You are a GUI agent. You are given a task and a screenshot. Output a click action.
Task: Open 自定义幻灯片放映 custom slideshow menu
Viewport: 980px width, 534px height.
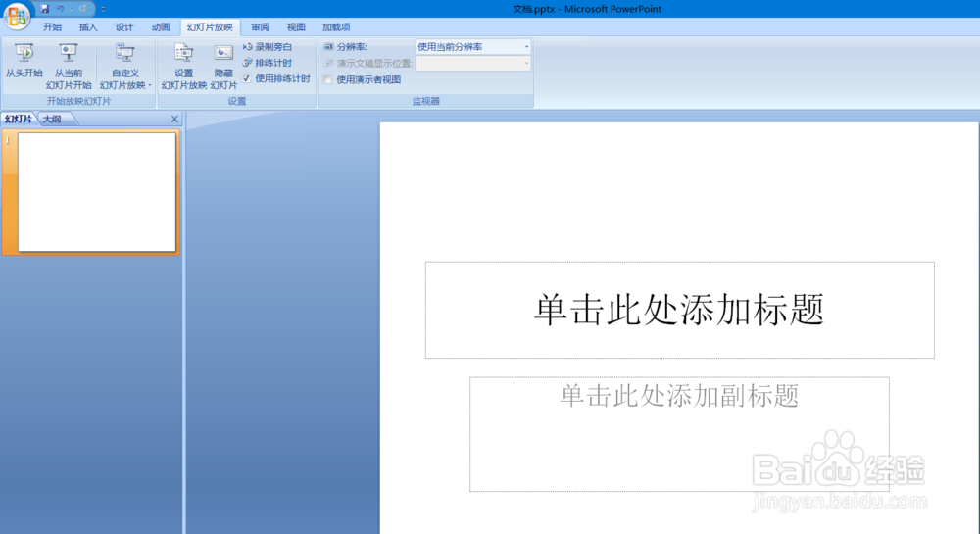[125, 67]
